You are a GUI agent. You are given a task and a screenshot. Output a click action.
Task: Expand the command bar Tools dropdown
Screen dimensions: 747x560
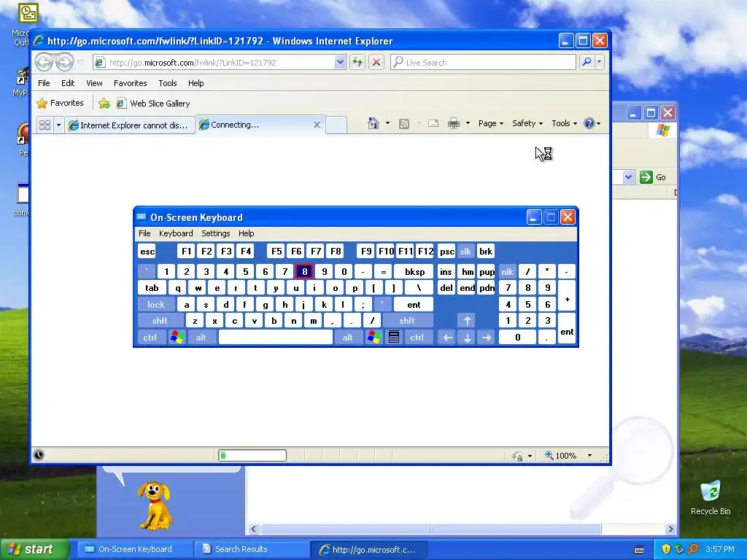pyautogui.click(x=564, y=123)
